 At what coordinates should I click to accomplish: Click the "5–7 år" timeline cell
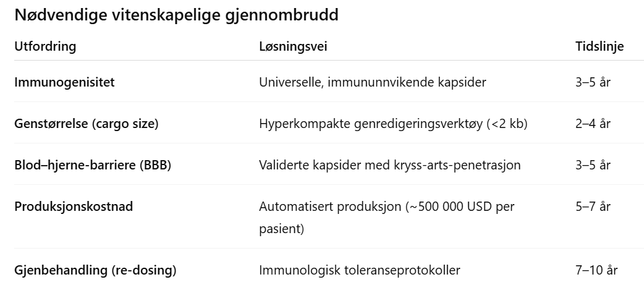593,207
